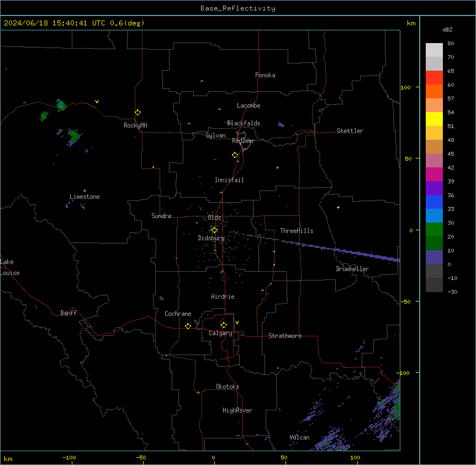Click the legend's -30 value label

click(x=452, y=292)
